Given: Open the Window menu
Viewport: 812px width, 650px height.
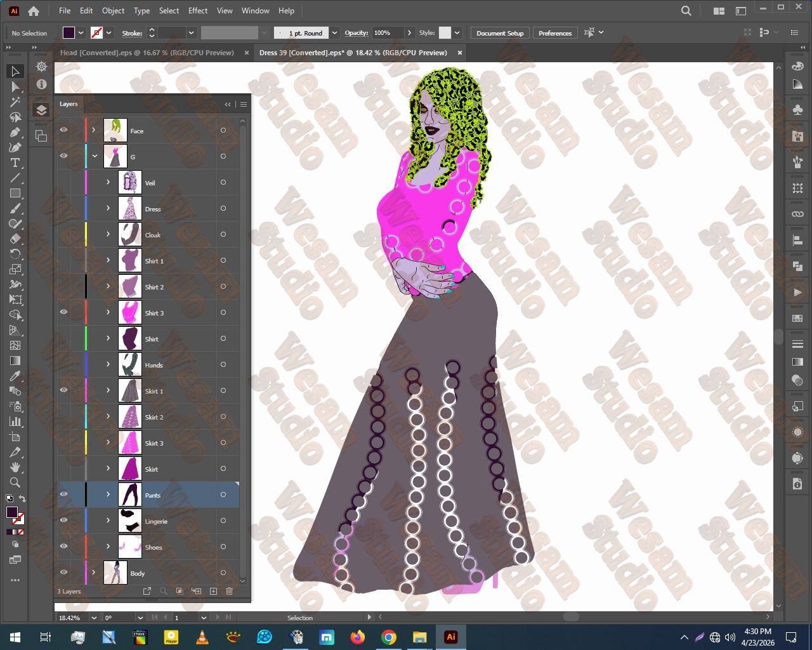Looking at the screenshot, I should [256, 11].
